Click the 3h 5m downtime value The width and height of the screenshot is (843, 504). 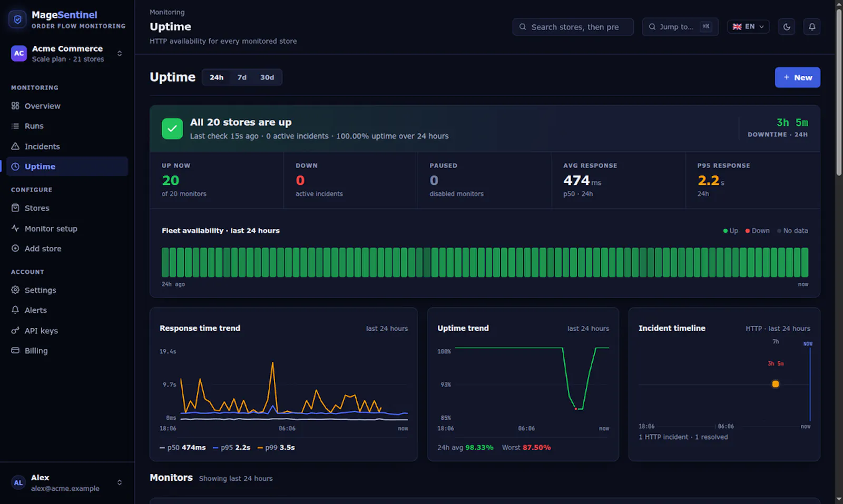[792, 123]
